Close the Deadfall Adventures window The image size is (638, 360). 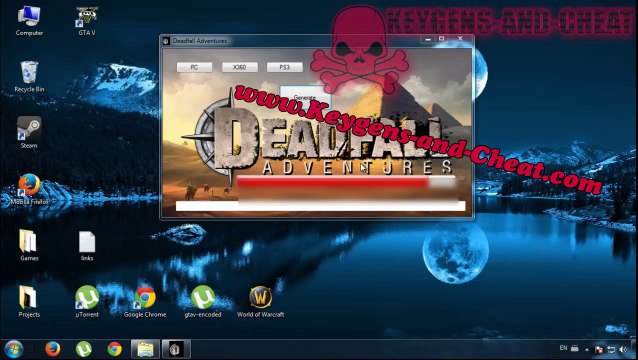point(460,39)
